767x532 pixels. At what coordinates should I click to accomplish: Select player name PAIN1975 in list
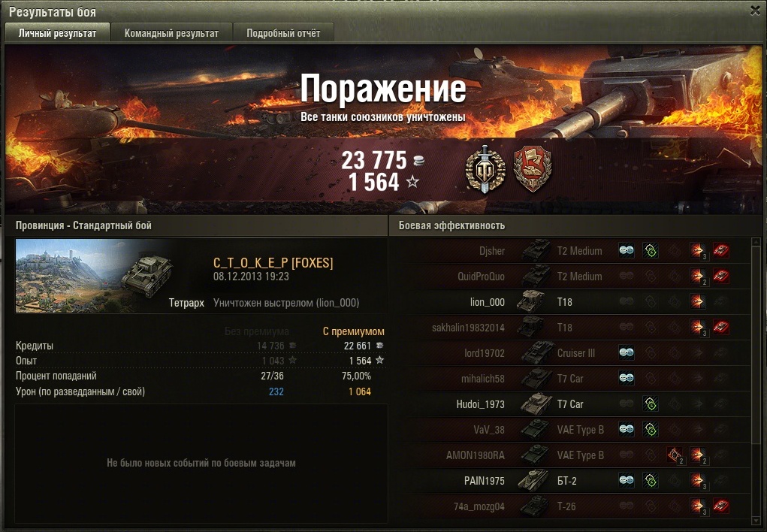[x=485, y=481]
